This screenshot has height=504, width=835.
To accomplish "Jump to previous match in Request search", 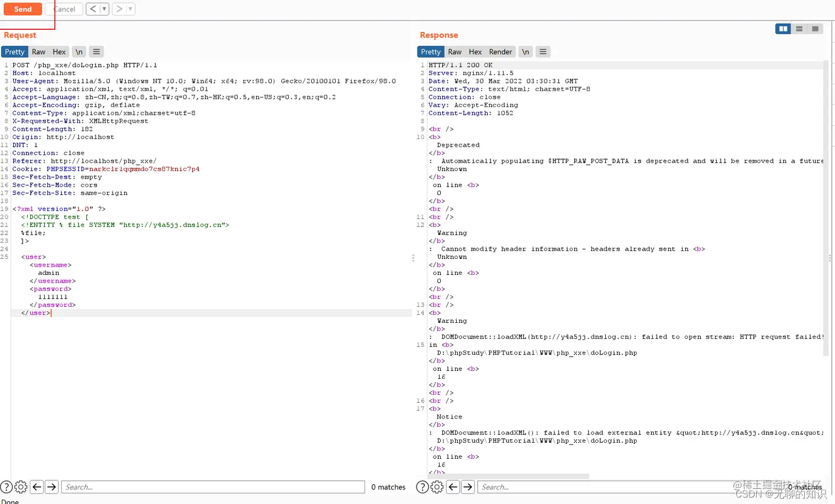I will 37,487.
